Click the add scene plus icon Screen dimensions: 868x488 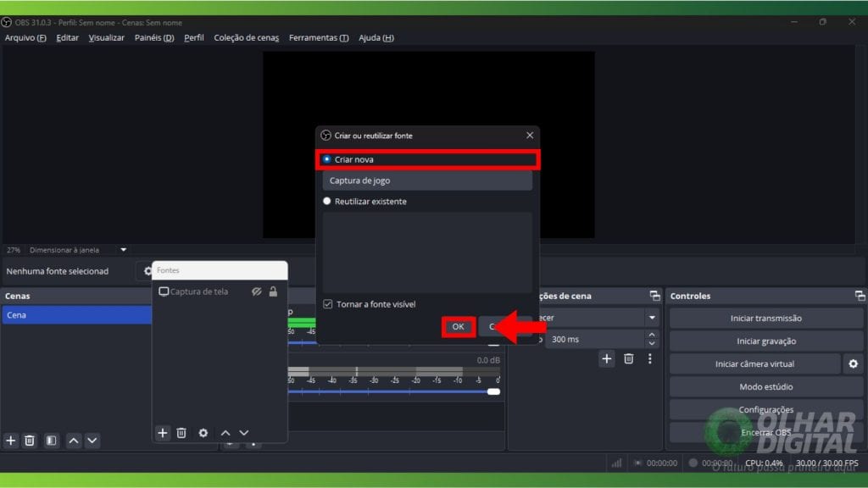[11, 441]
